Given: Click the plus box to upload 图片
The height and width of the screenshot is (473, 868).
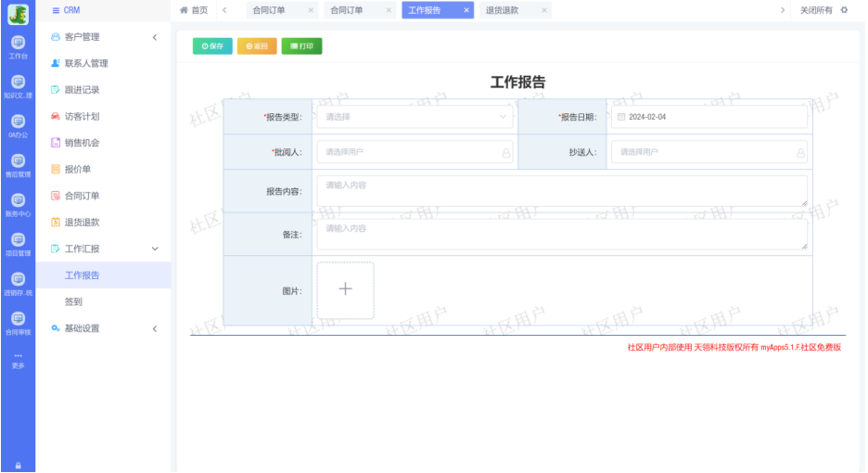Looking at the screenshot, I should coord(345,290).
